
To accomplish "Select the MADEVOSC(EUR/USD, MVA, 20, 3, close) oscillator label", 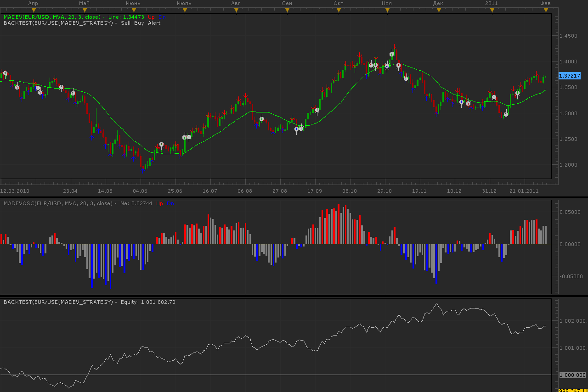I will 58,203.
